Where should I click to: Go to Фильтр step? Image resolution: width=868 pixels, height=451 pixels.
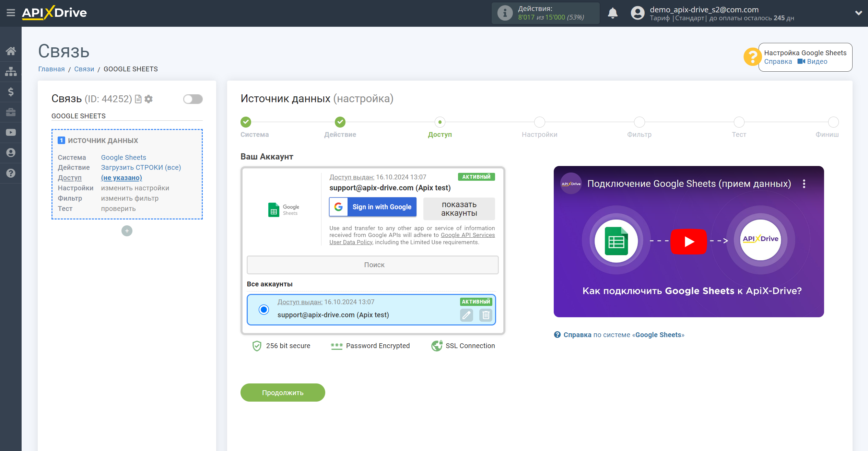(640, 122)
